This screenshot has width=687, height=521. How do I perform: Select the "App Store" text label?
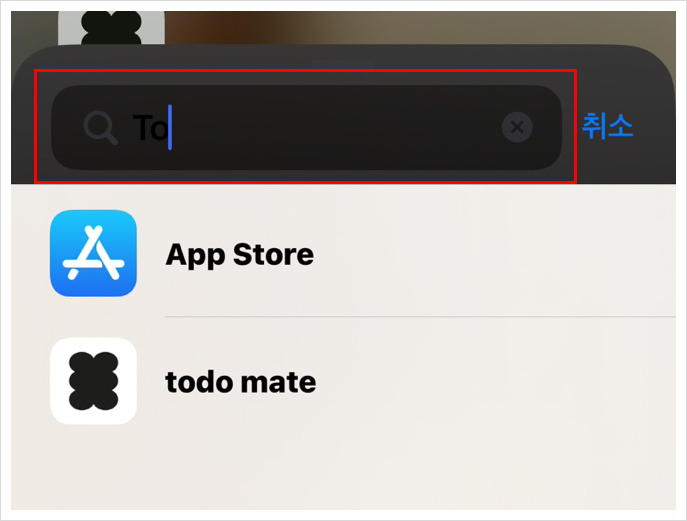pos(240,255)
